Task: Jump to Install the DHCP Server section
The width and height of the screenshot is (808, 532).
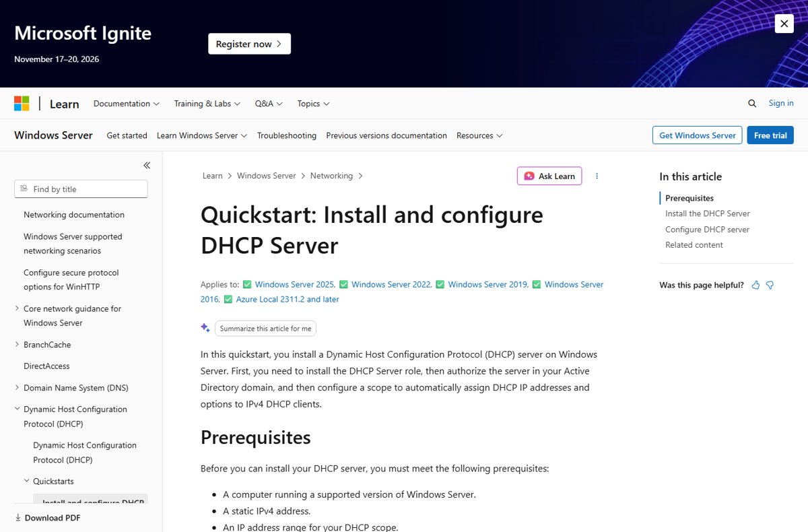Action: (x=708, y=213)
